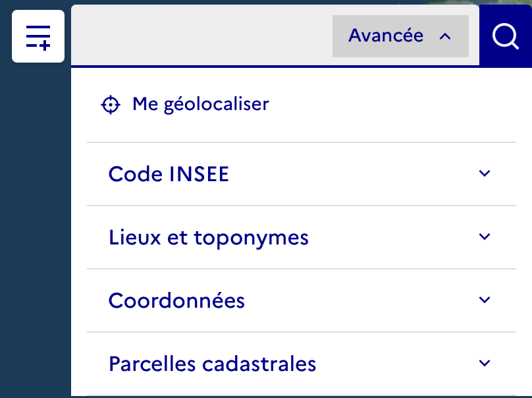Click the chevron beside Avancée
Screen dimensions: 532x398
tap(445, 36)
